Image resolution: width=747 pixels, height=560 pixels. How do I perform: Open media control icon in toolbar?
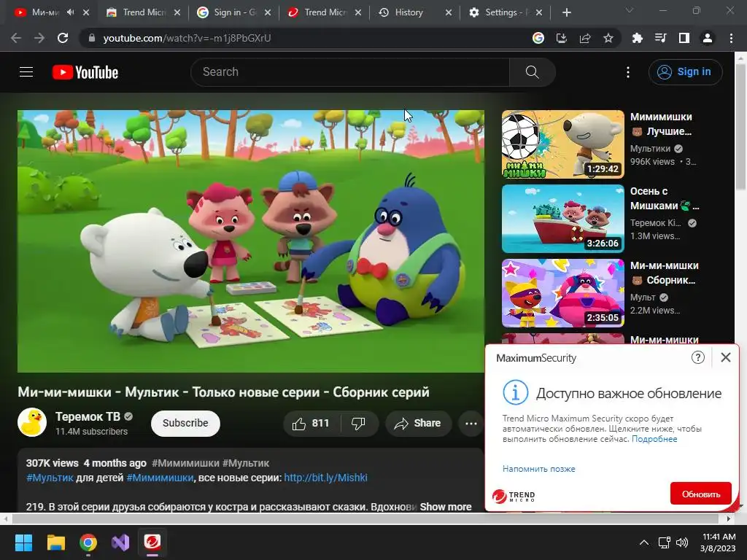[660, 38]
